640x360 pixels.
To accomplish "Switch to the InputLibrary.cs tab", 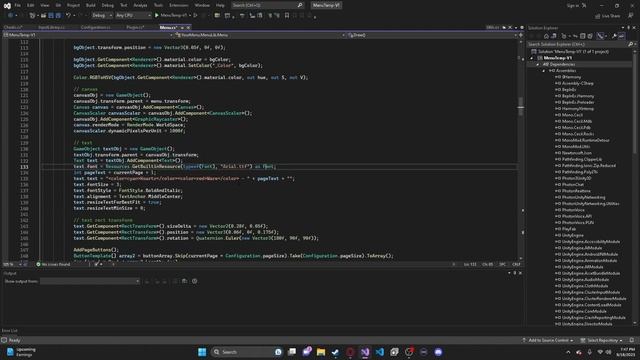I will [51, 27].
